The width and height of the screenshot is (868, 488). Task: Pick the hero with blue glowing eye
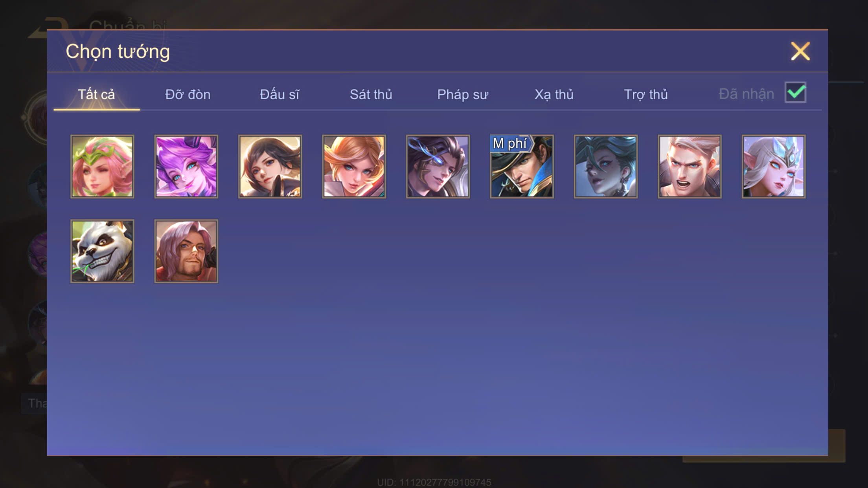(438, 167)
